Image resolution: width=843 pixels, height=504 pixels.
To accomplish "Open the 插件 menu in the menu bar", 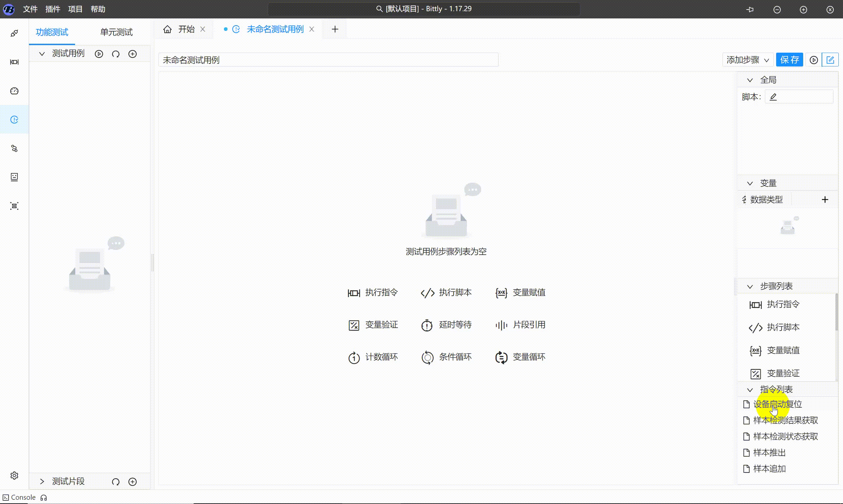I will (x=53, y=9).
